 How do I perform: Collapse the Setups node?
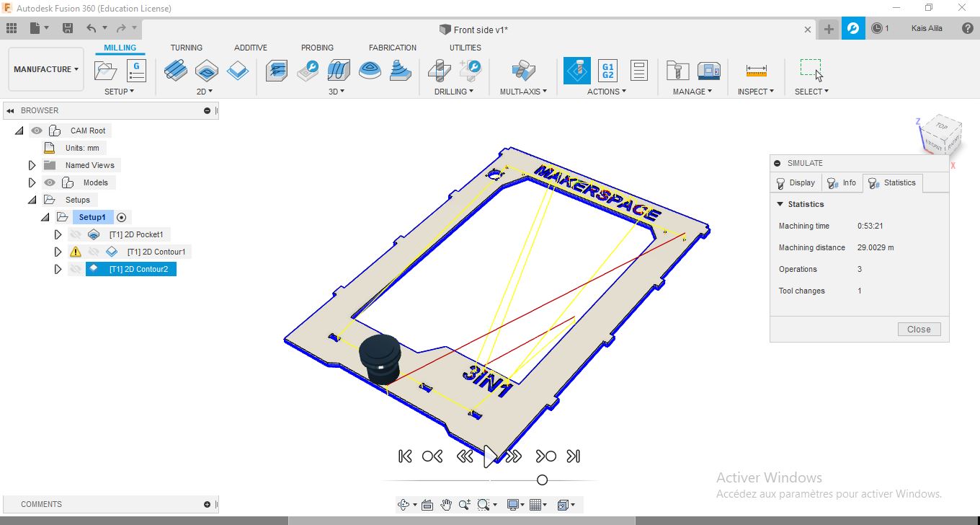click(x=32, y=200)
